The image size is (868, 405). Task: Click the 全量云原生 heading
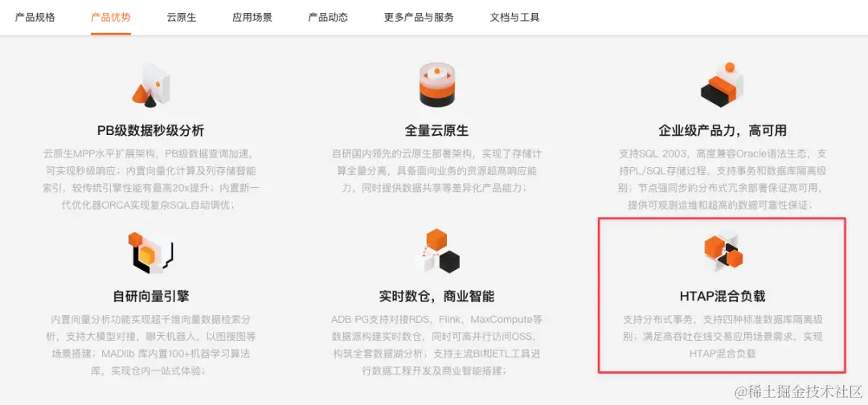click(436, 131)
